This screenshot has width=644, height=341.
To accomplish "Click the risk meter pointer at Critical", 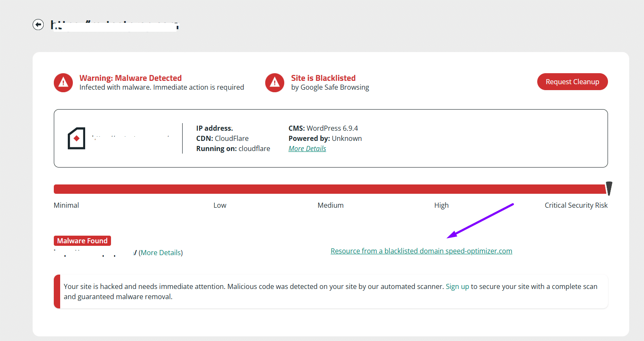I will coord(609,189).
